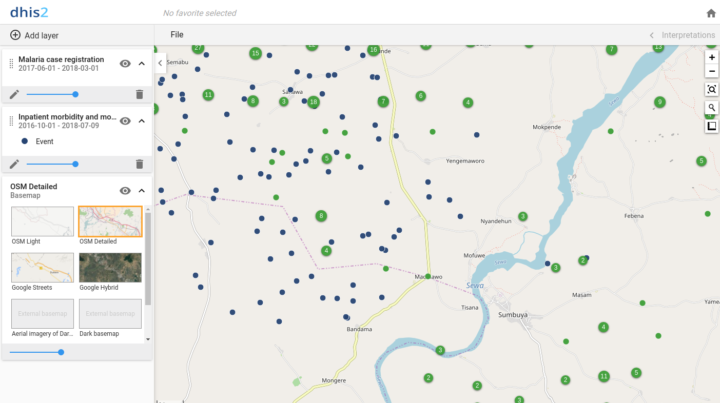Hide the Inpatient morbidity layer
720x403 pixels.
125,121
